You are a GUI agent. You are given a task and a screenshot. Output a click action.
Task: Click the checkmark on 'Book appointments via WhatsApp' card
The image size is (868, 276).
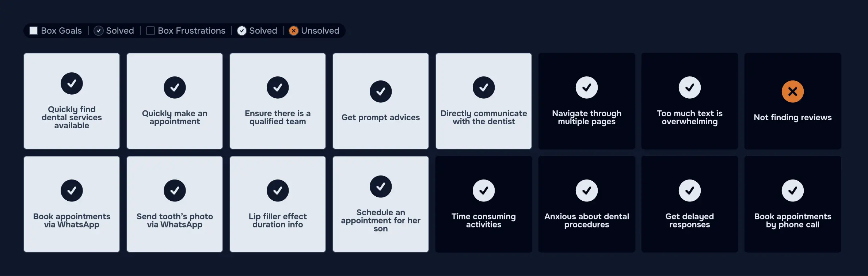pyautogui.click(x=72, y=190)
